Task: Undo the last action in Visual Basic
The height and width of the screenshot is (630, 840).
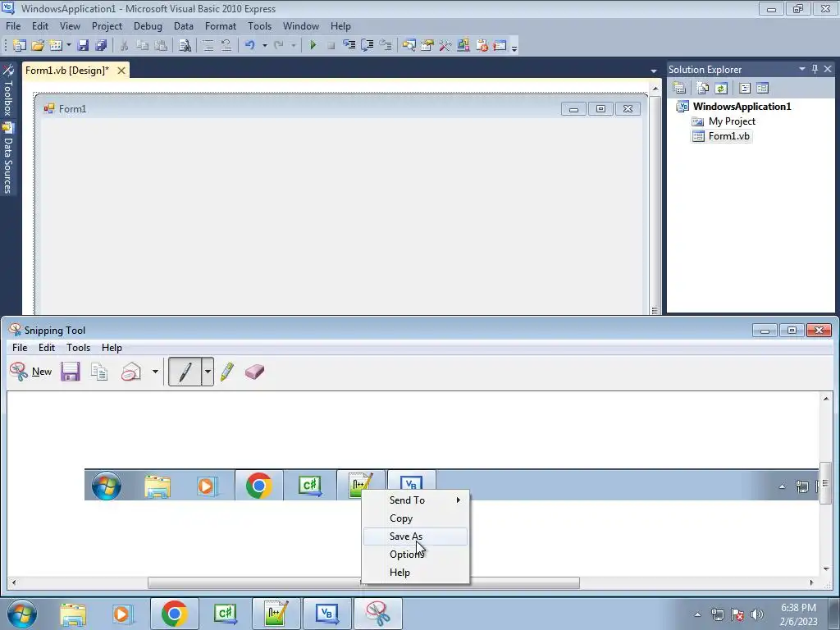Action: point(249,46)
